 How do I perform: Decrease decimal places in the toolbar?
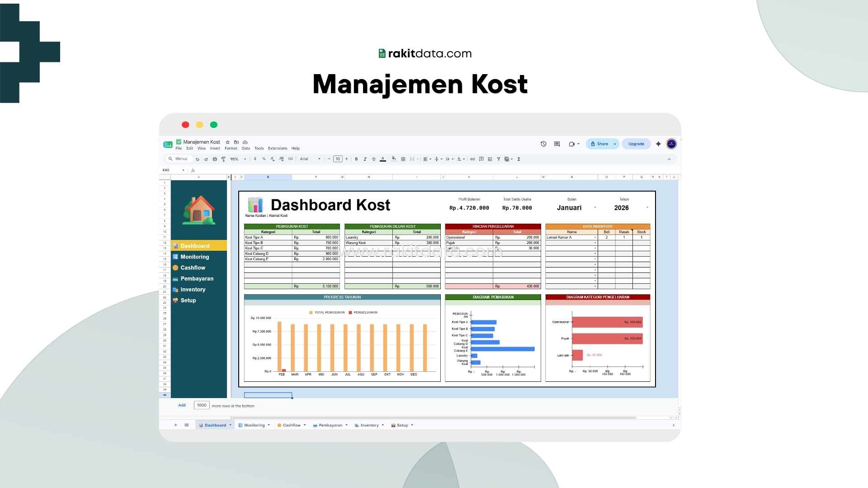point(272,159)
